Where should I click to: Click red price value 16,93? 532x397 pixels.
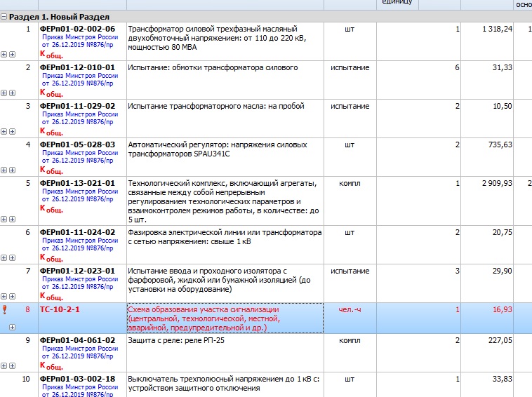click(502, 310)
